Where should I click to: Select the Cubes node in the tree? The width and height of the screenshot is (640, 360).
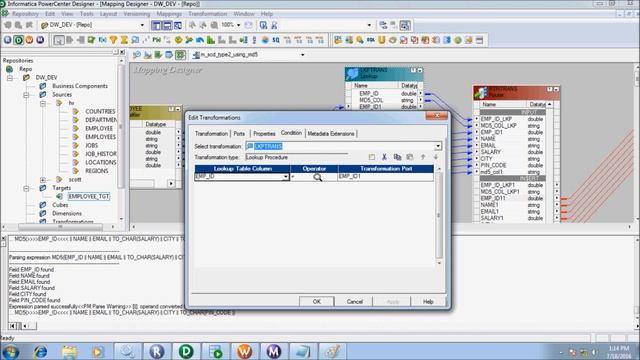(60, 205)
